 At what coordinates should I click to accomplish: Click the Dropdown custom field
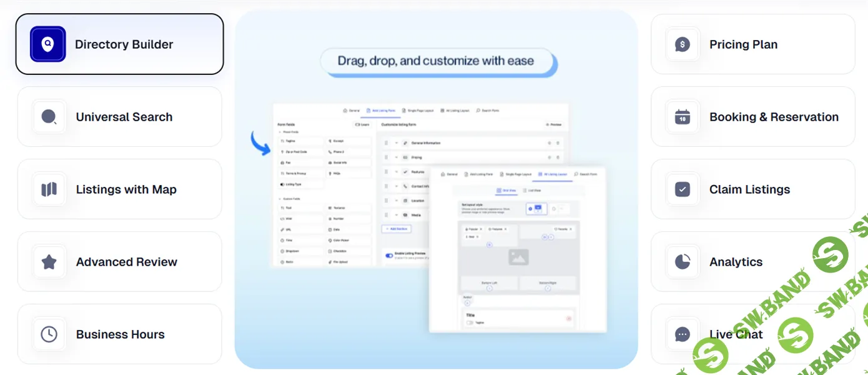(x=300, y=251)
